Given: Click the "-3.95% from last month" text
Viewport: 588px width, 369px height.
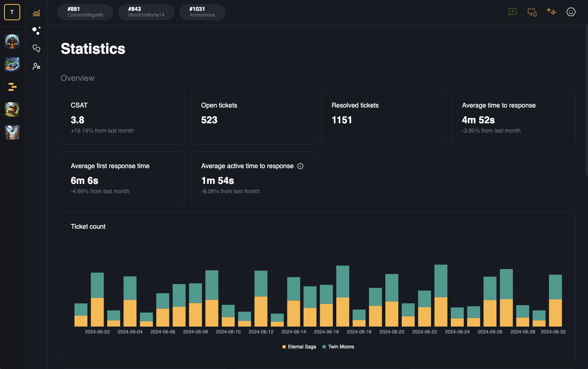Looking at the screenshot, I should 491,131.
